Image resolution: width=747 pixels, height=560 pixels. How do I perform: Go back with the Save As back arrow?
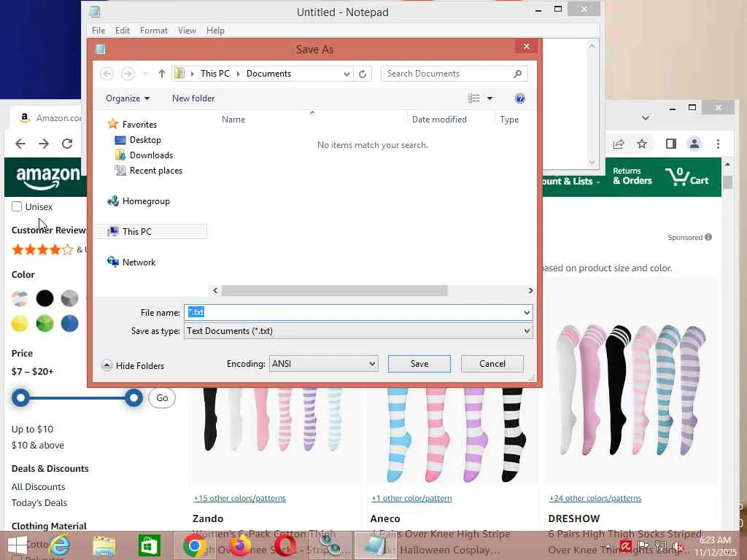(x=107, y=74)
